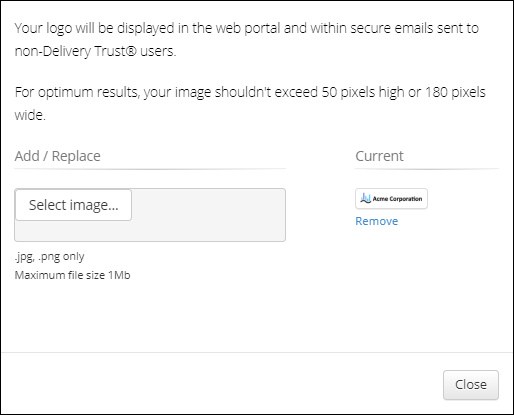Viewport: 514px width, 415px height.
Task: Click the paragraph about the logo in the web portal
Action: coord(247,39)
